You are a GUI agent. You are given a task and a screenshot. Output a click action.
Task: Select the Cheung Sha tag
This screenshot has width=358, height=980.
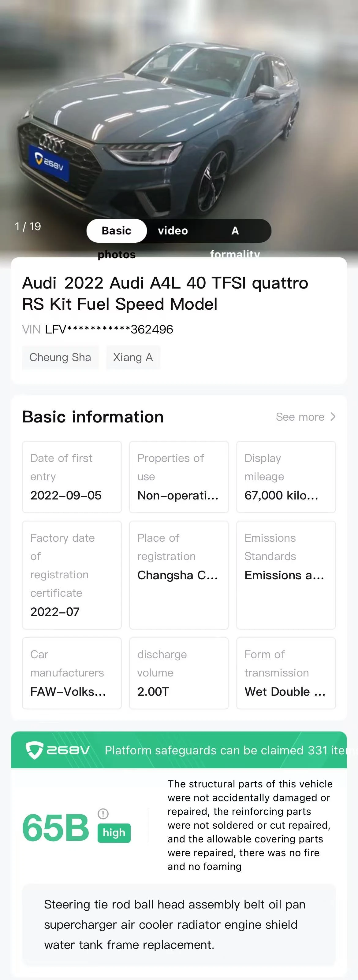60,357
